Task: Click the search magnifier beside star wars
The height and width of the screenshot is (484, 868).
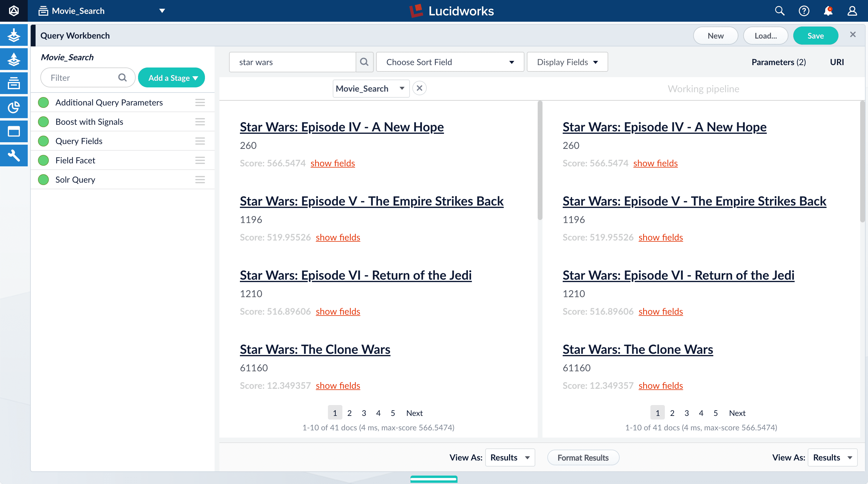Action: point(364,62)
